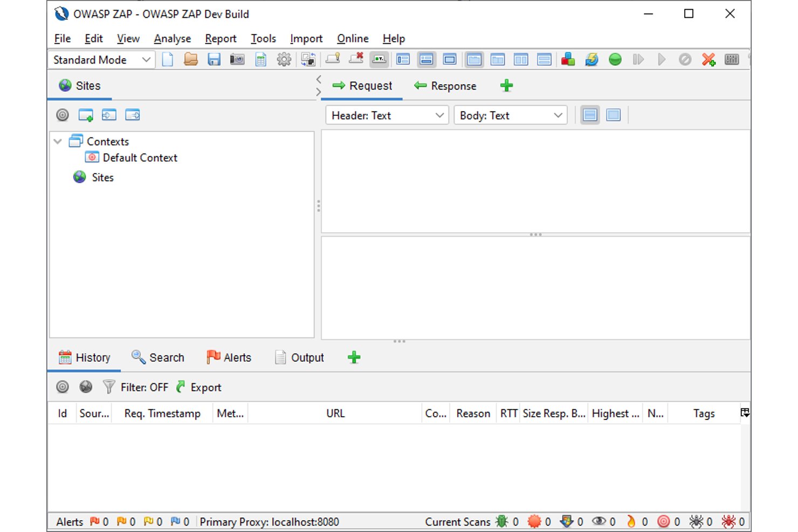Image resolution: width=798 pixels, height=532 pixels.
Task: Click the red AJAX spider status icon
Action: coord(728,521)
